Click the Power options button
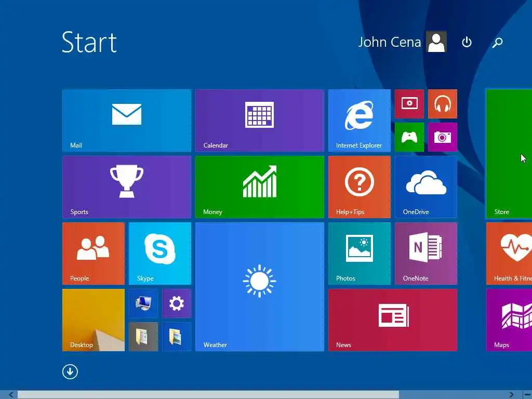 [467, 42]
